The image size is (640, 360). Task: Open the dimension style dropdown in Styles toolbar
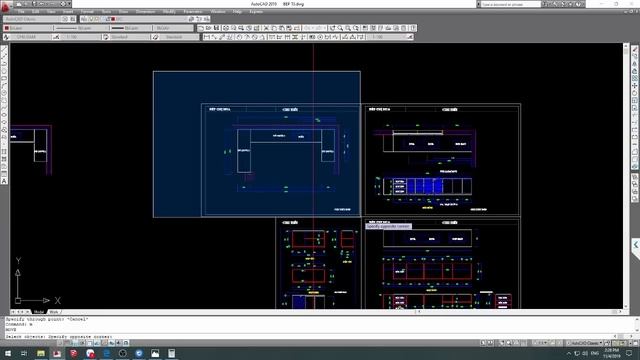(81, 37)
